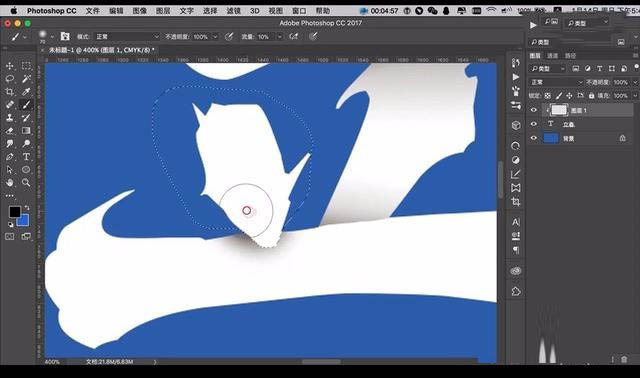The image size is (640, 378).
Task: Select the Brush tool in the toolbox
Action: point(26,105)
